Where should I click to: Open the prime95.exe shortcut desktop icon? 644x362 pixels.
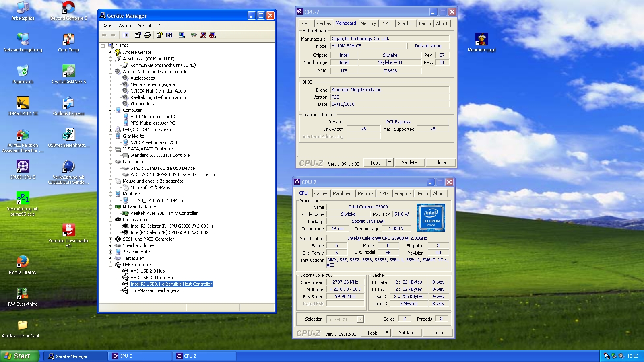click(23, 204)
